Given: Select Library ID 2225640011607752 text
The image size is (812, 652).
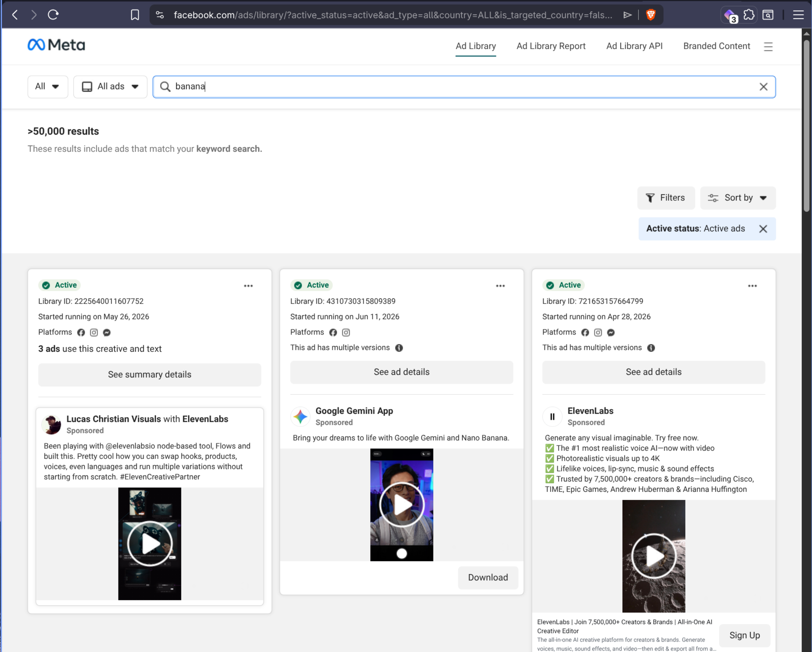Looking at the screenshot, I should [x=91, y=301].
